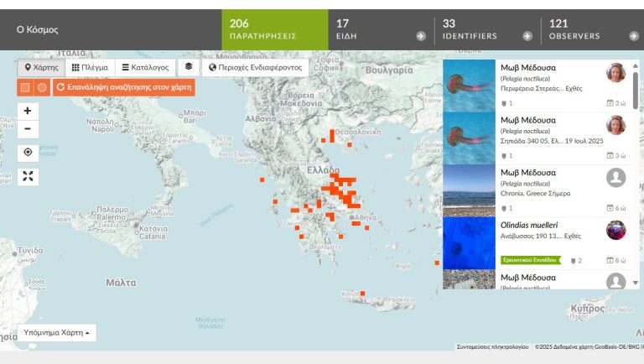This screenshot has height=364, width=644.
Task: Click the arrow next to IDENTIFIERS
Action: (527, 36)
